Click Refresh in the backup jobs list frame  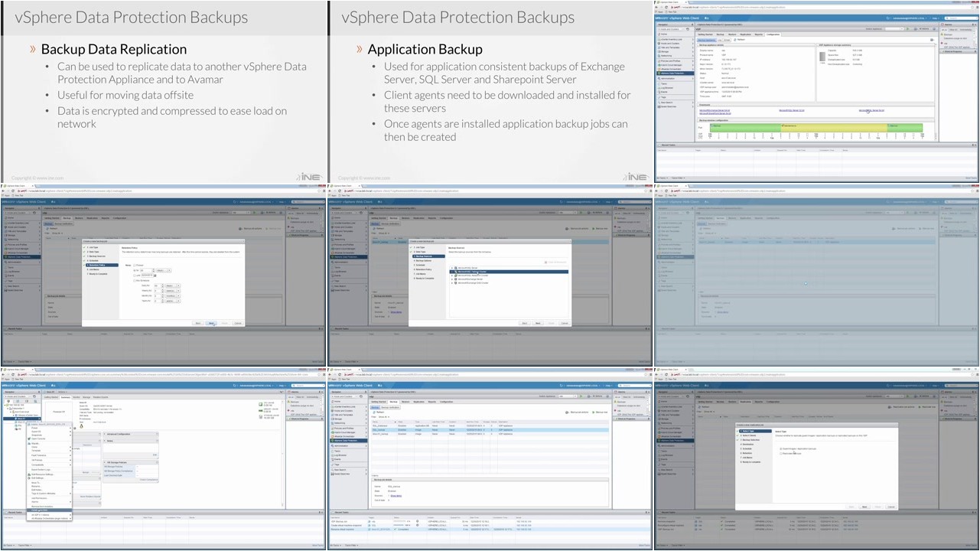[379, 412]
